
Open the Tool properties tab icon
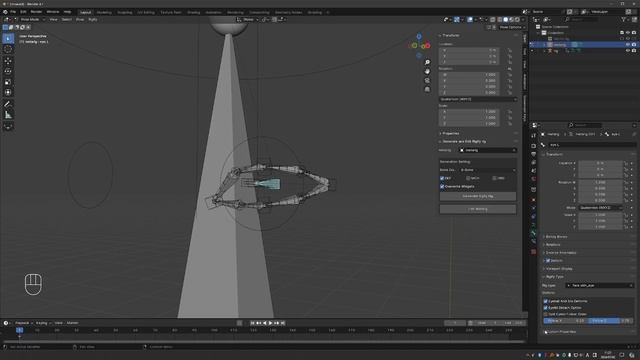533,136
